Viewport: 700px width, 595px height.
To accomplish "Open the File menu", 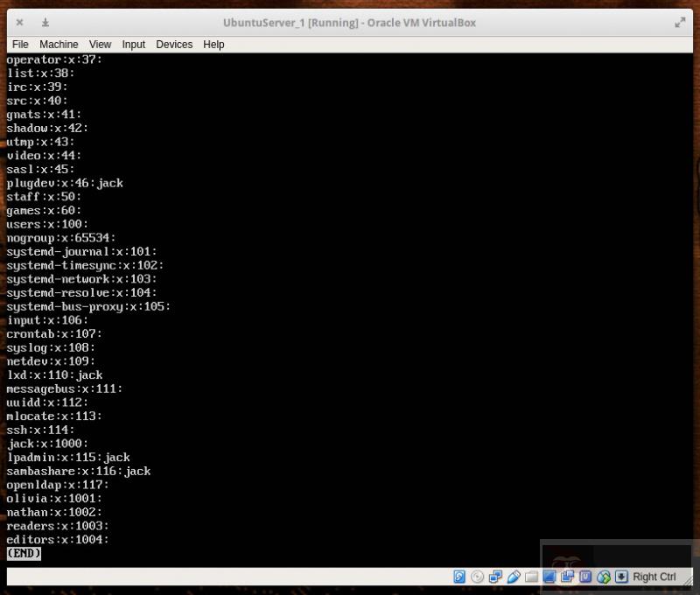I will pyautogui.click(x=20, y=44).
